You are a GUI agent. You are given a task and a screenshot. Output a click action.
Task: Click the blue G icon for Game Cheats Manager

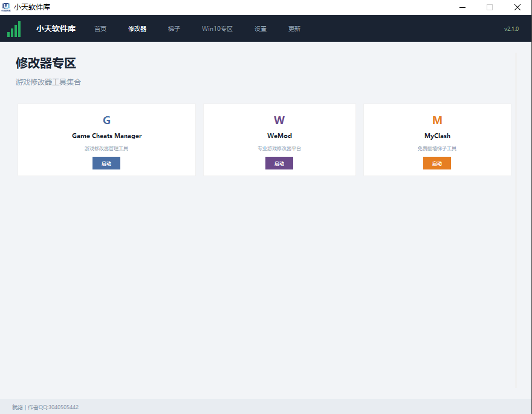coord(106,120)
